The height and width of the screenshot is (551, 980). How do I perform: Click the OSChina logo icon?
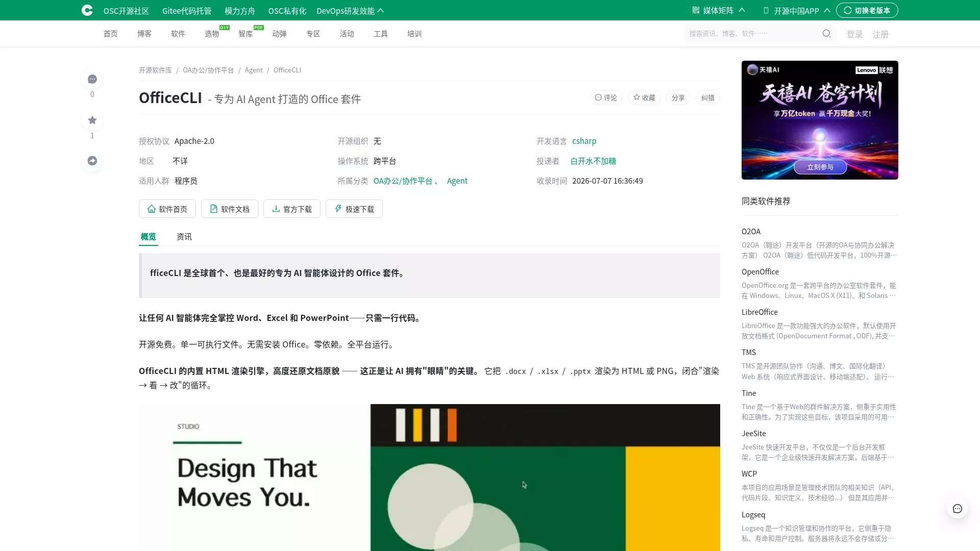tap(87, 10)
